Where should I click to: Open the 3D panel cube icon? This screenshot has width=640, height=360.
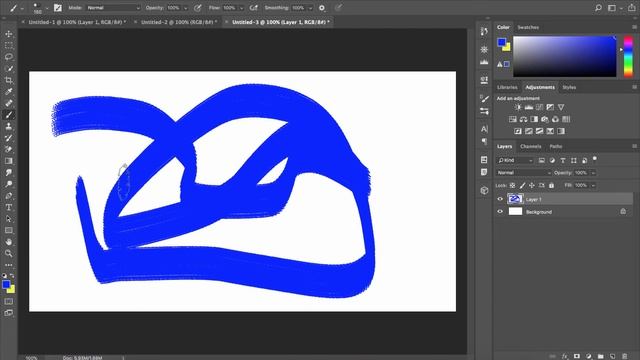pos(484,190)
